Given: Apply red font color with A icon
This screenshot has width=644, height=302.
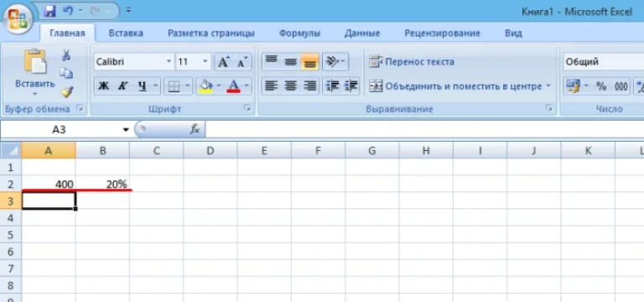Looking at the screenshot, I should click(x=233, y=86).
